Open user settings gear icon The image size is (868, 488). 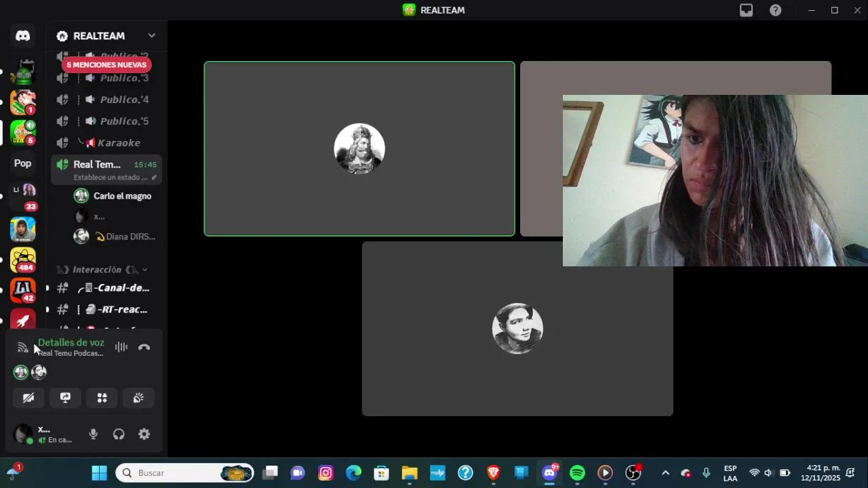tap(144, 434)
